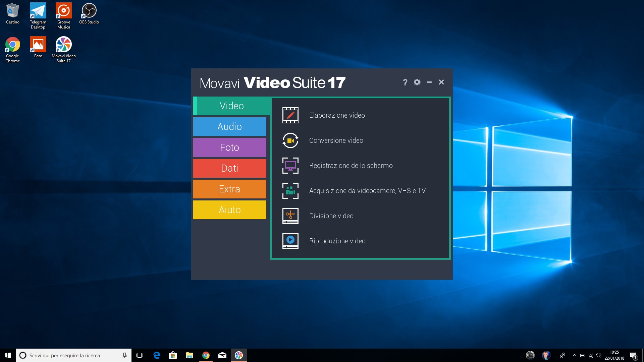Open the Action Center notifications
This screenshot has height=362, width=644.
pos(634,356)
